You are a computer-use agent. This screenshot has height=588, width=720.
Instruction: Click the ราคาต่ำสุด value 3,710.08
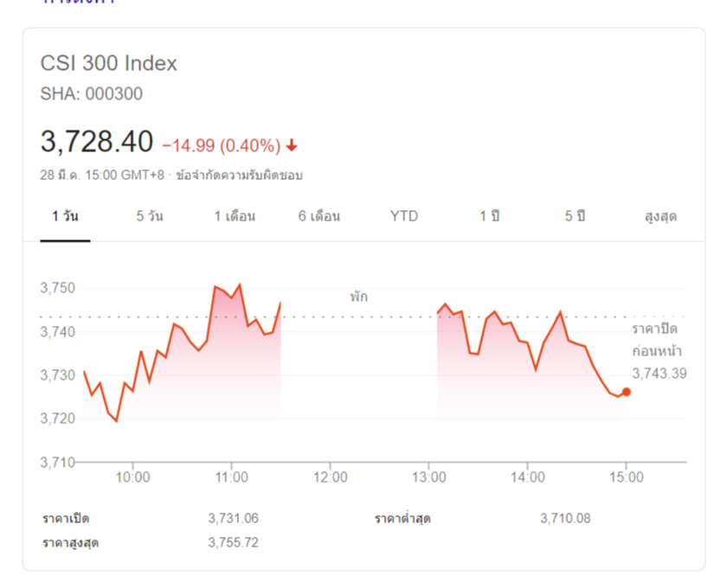(x=565, y=518)
